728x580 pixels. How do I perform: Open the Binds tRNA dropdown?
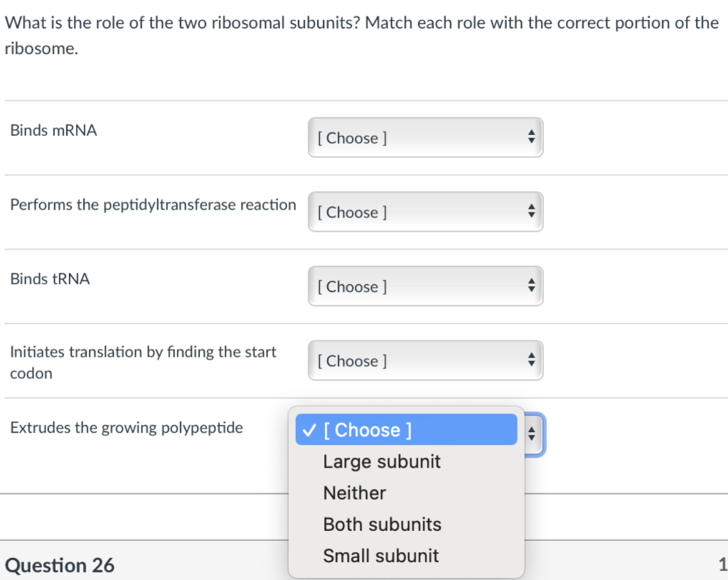(x=425, y=286)
